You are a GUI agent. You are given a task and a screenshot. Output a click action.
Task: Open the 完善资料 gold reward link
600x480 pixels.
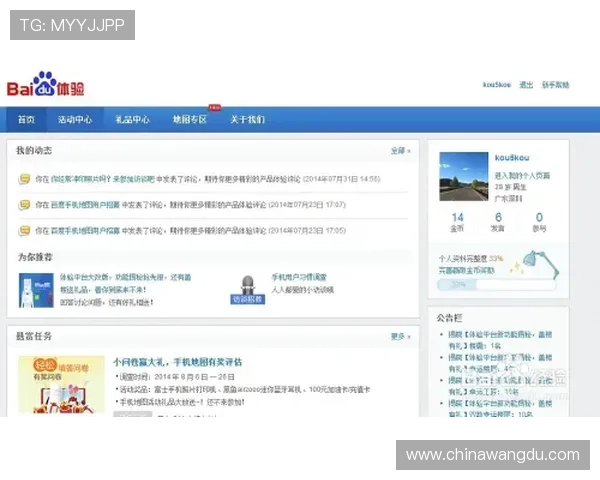(467, 270)
